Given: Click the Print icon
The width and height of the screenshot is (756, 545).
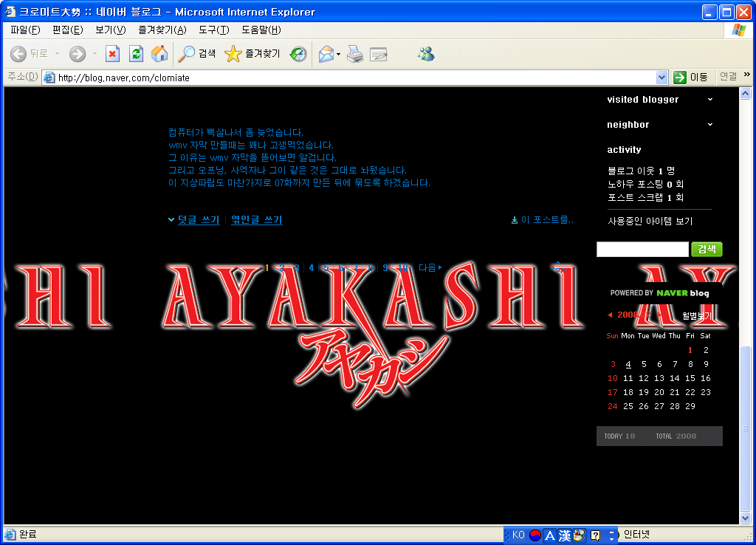Looking at the screenshot, I should 355,53.
